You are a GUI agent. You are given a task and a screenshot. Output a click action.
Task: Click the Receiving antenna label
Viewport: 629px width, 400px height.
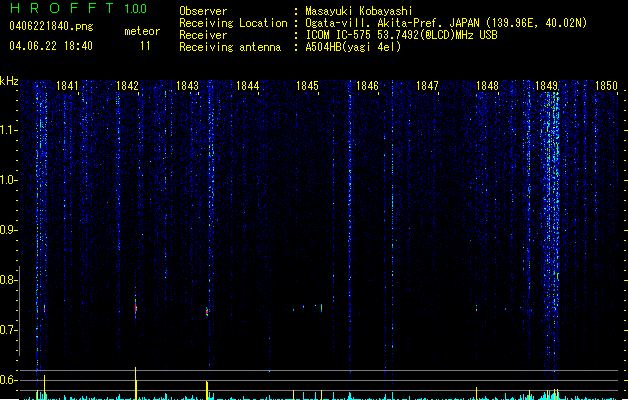click(x=230, y=47)
